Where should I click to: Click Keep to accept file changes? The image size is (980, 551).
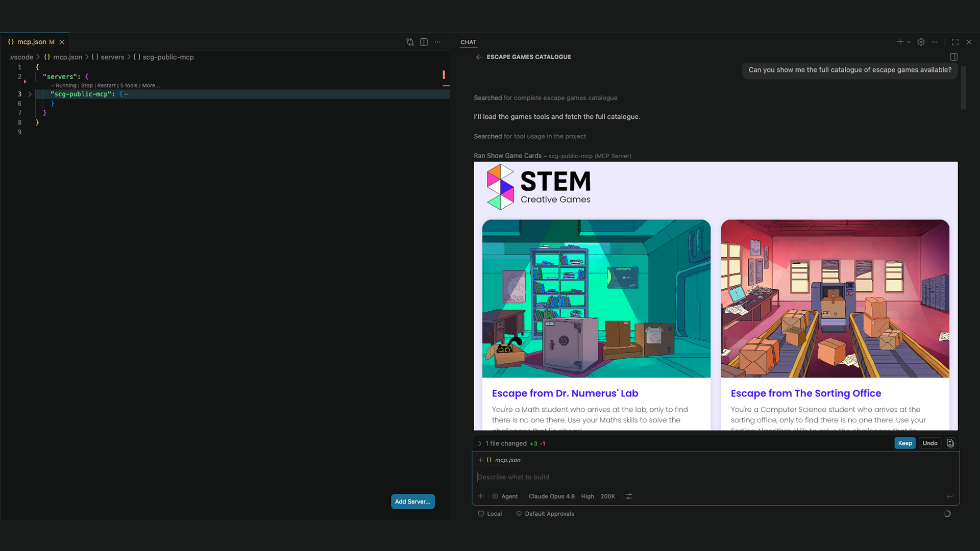pos(905,443)
